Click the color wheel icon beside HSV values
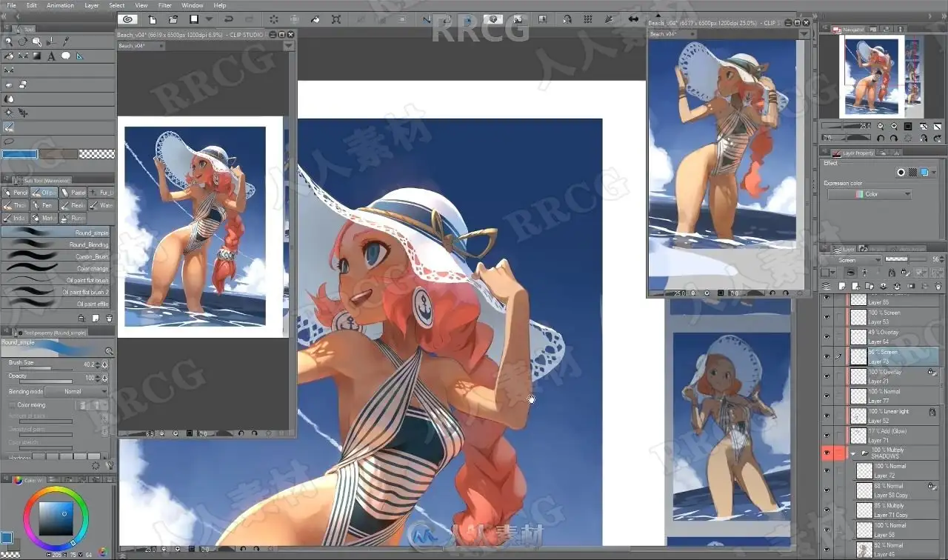 coord(103,553)
